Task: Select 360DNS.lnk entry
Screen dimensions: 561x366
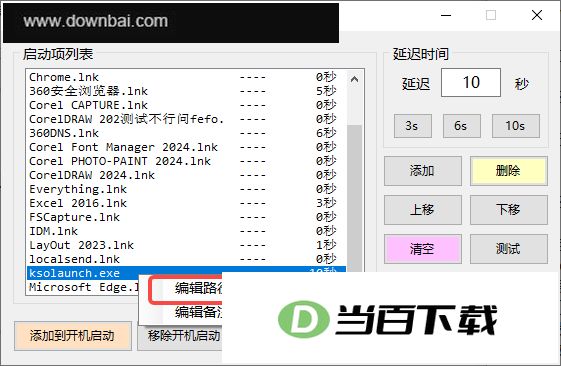Action: (186, 133)
